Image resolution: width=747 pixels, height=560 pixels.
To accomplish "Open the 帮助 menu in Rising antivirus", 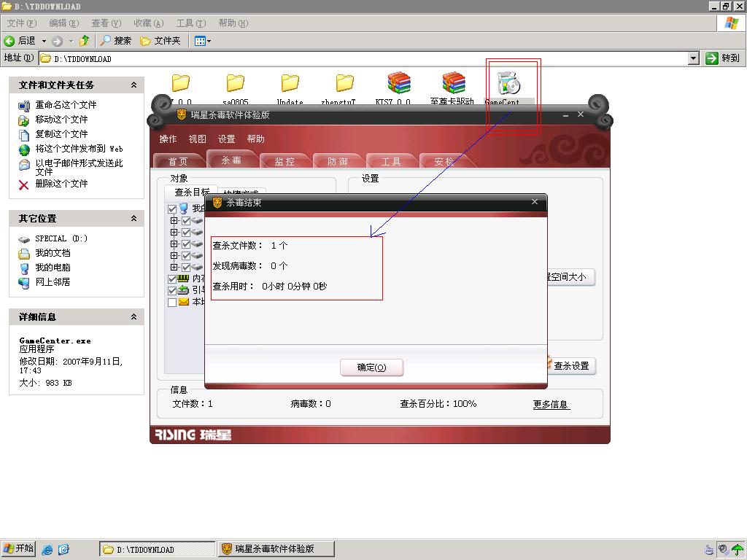I will (255, 139).
